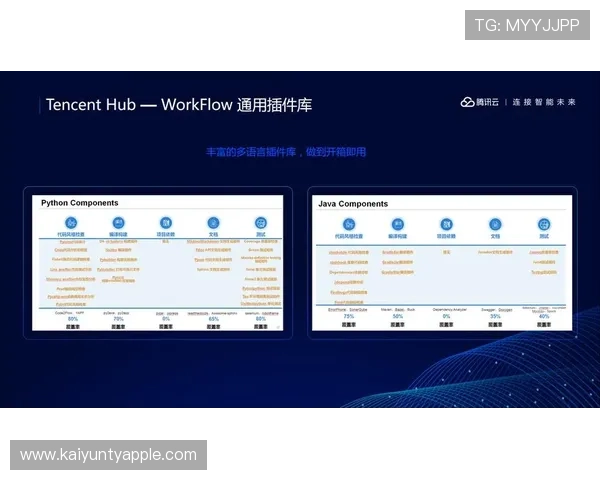Click "ErrorProne, SonarQube" text in Java panel
Screen dimensions: 600x480
click(x=347, y=310)
